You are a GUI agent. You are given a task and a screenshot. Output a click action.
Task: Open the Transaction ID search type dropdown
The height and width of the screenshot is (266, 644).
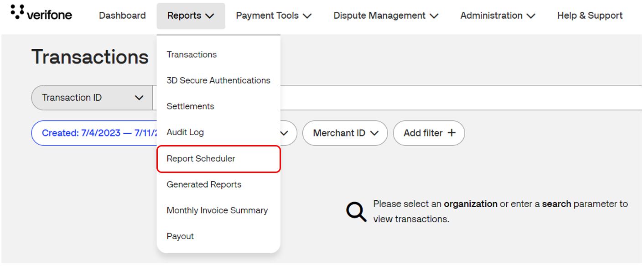pos(91,97)
